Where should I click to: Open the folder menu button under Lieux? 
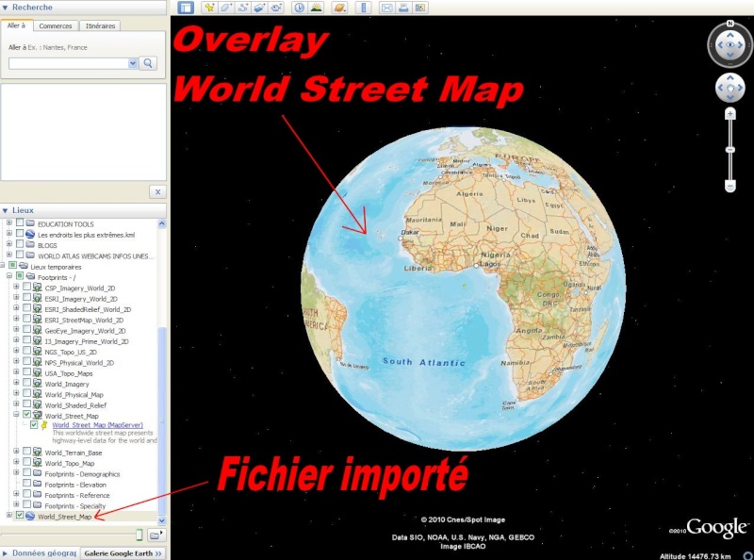[156, 535]
